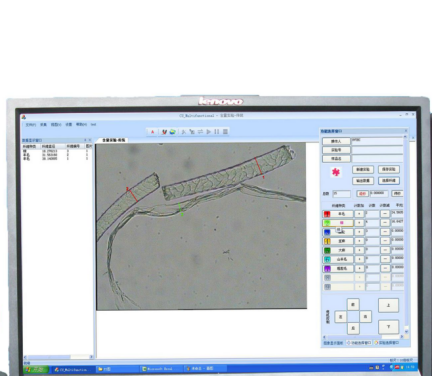Click the 纤维直径 column header in data panel

pos(52,146)
